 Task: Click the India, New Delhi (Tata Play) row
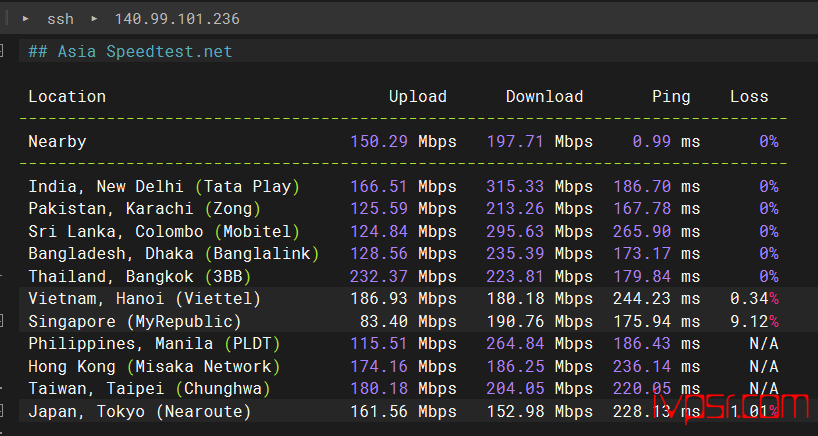click(164, 187)
